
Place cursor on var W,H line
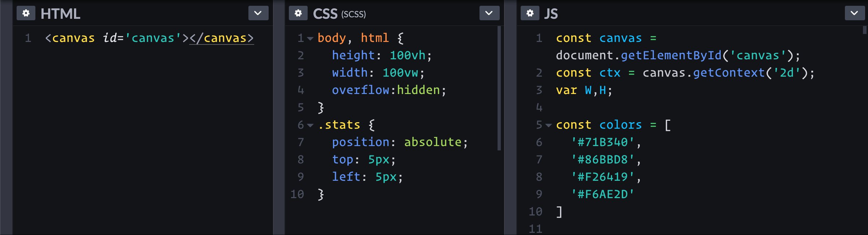click(583, 90)
